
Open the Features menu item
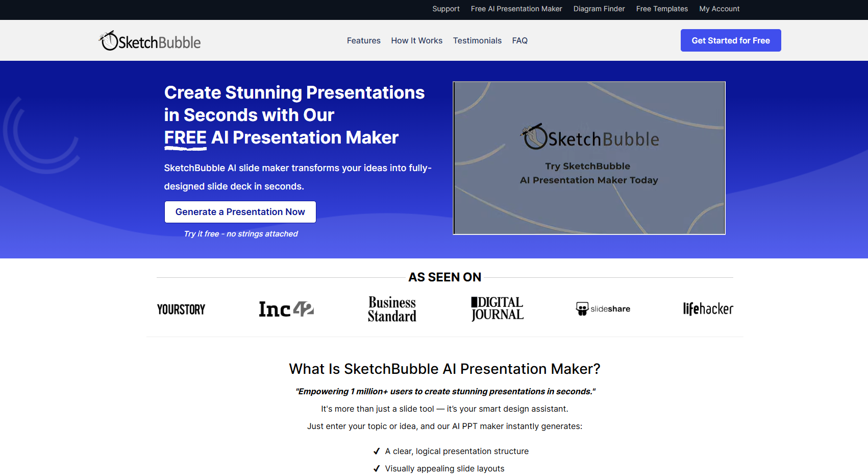coord(363,41)
